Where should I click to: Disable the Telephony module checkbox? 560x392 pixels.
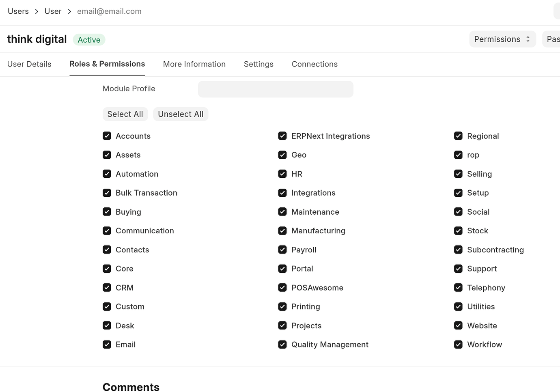pyautogui.click(x=458, y=288)
